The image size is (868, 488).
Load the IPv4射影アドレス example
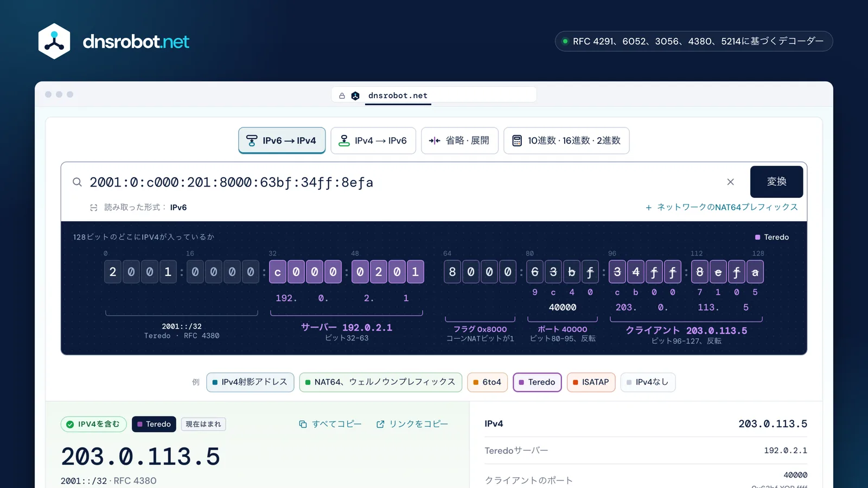click(x=250, y=382)
